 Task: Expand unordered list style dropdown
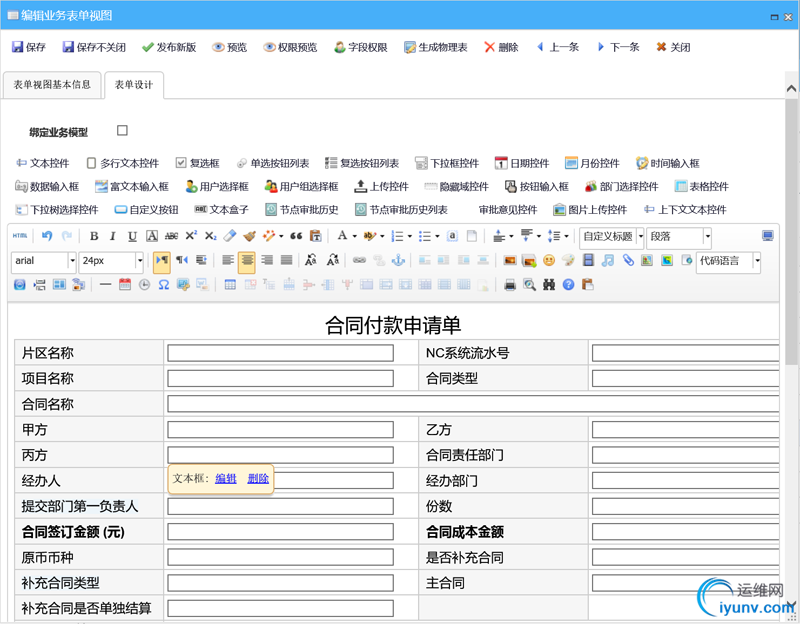[437, 236]
